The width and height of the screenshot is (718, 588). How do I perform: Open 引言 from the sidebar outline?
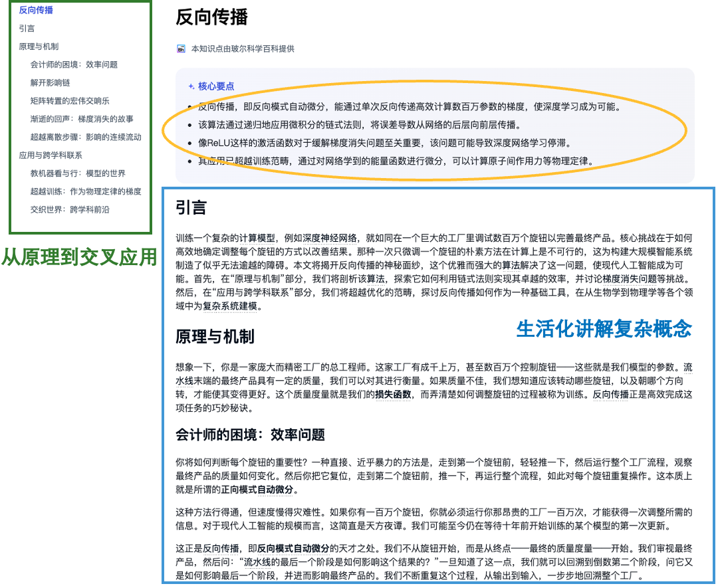point(27,29)
